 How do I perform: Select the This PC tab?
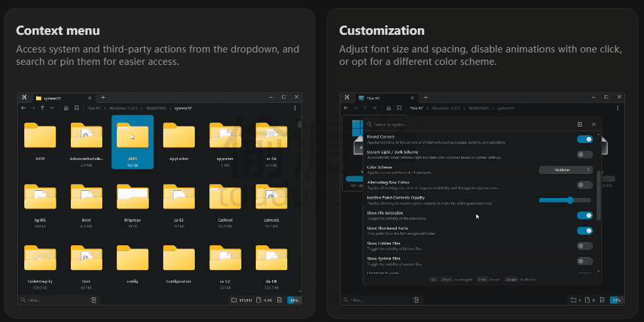click(x=387, y=98)
